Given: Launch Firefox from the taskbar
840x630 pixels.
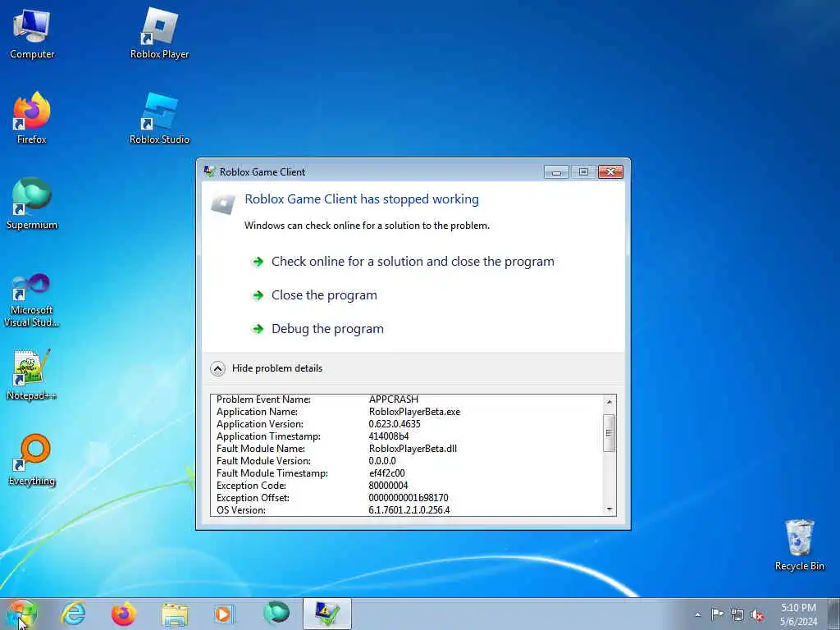Looking at the screenshot, I should [124, 614].
